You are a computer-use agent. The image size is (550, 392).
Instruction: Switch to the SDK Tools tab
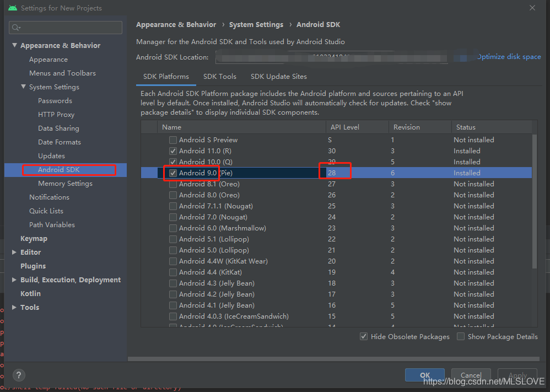pos(219,77)
